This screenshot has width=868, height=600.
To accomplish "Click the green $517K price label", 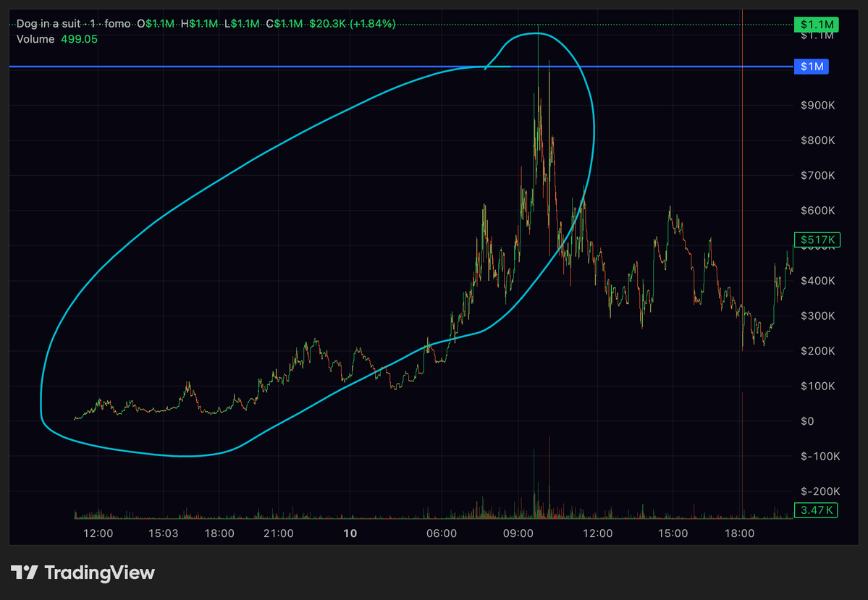I will [817, 240].
